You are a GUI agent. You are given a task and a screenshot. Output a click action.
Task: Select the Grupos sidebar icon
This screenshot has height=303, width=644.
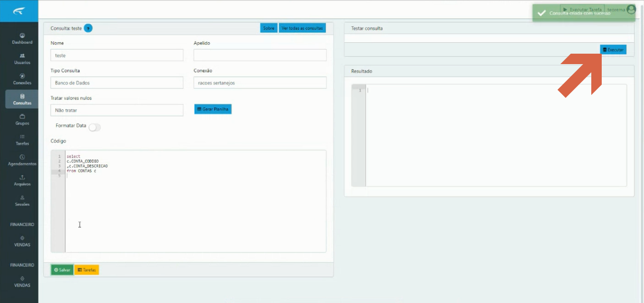point(22,116)
